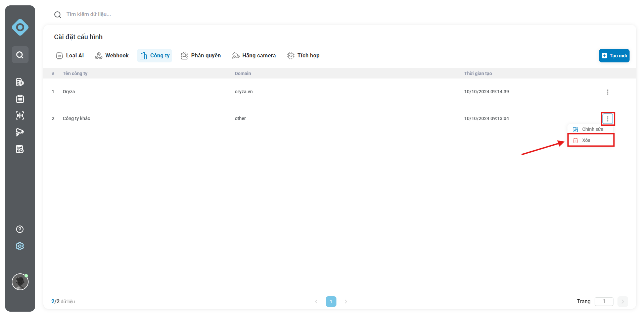Image resolution: width=644 pixels, height=316 pixels.
Task: Open the scan recognition sidebar icon
Action: point(20,116)
